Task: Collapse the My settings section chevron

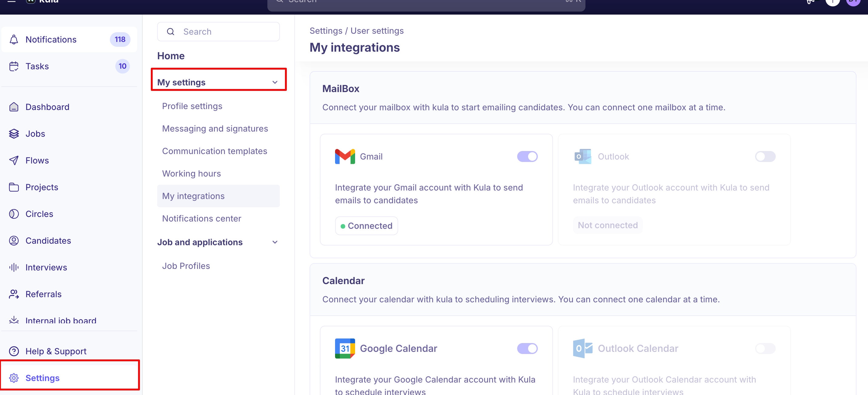Action: (275, 82)
